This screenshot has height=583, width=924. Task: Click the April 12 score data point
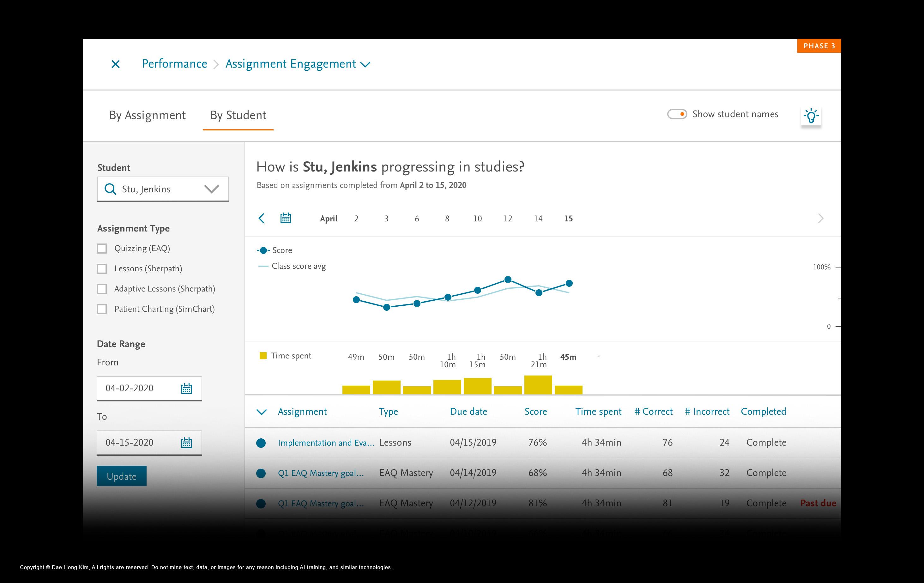pyautogui.click(x=508, y=279)
